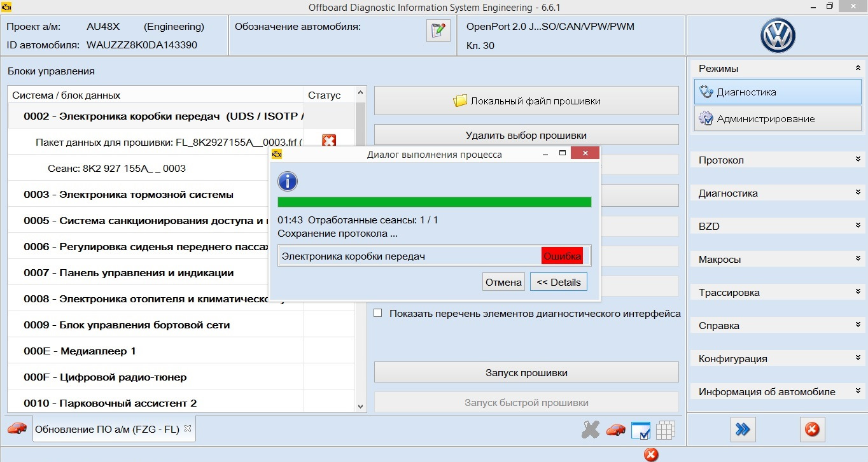
Task: Click the red X status icon for flash package
Action: tap(328, 141)
